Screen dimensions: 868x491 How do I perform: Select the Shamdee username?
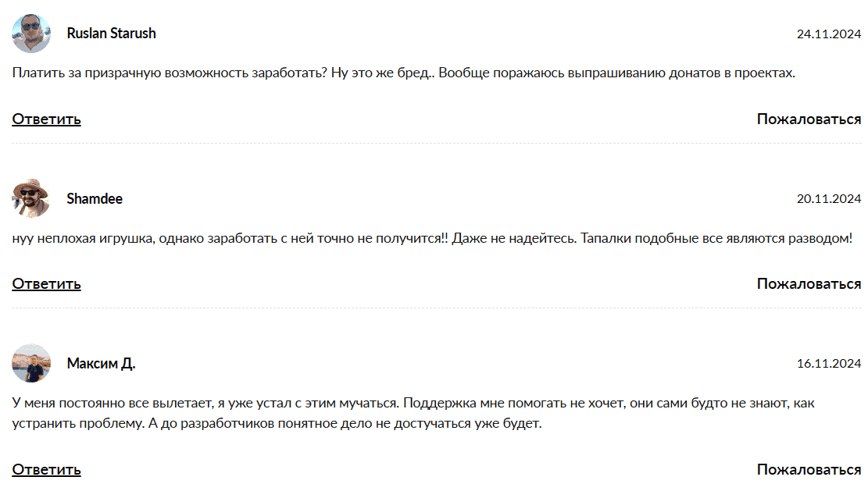95,198
